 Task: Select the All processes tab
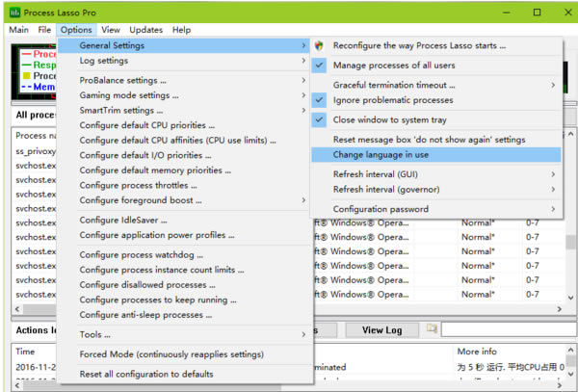[36, 115]
